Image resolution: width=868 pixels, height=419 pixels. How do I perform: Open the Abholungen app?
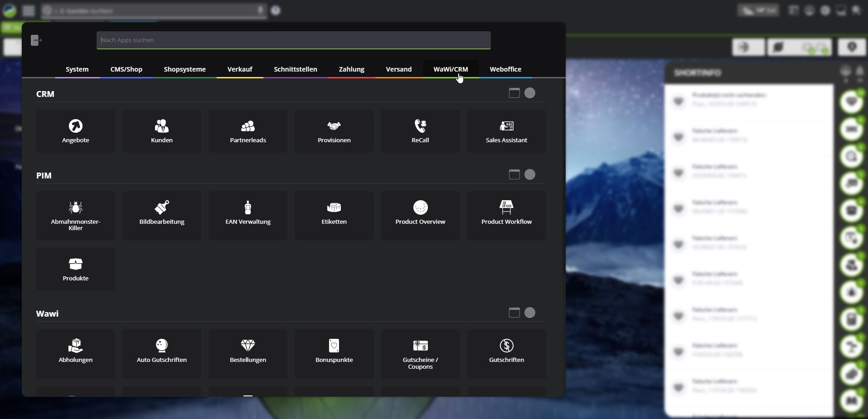(76, 354)
